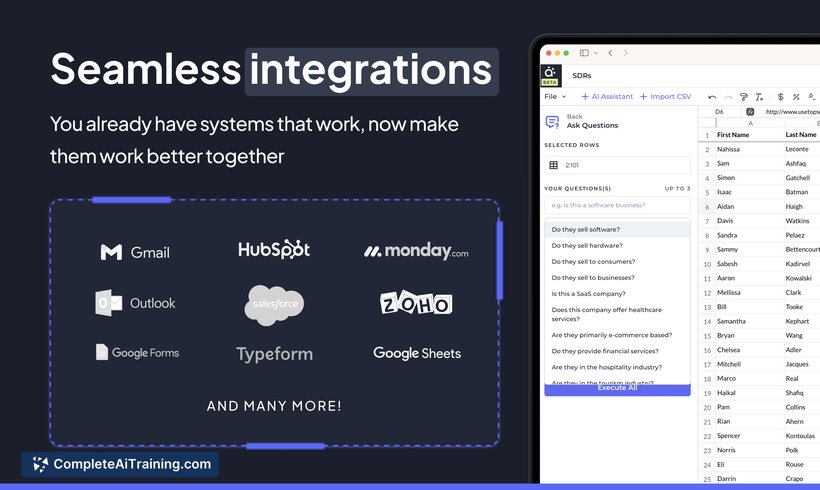The image size is (820, 490).
Task: Choose 'Is this a SaaS company?' suggestion
Action: tap(617, 294)
